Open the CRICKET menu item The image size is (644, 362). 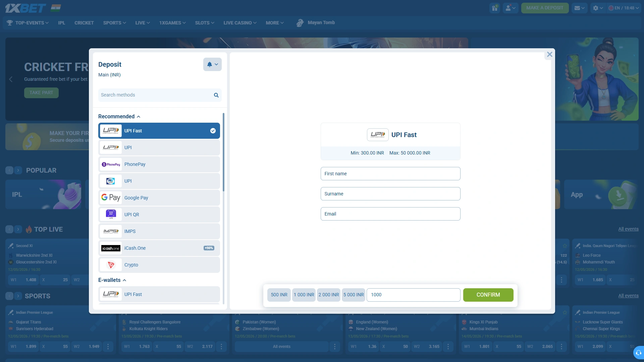(84, 23)
